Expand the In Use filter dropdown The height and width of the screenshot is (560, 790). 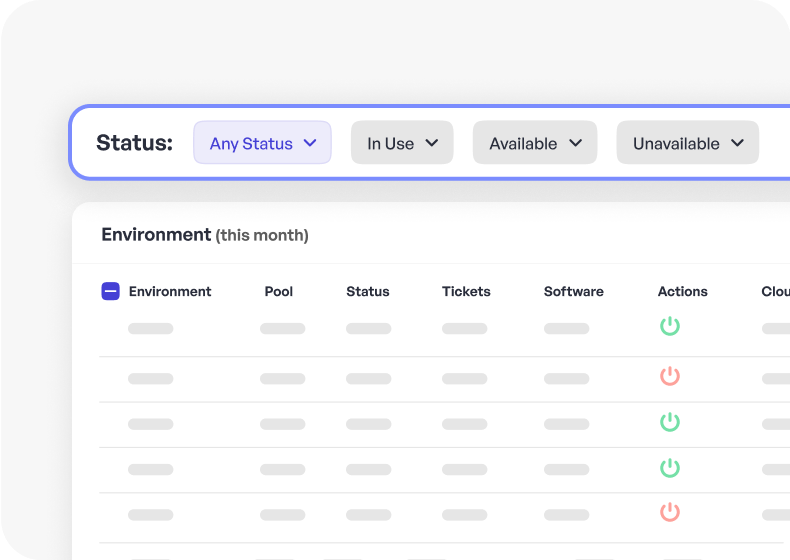click(402, 143)
